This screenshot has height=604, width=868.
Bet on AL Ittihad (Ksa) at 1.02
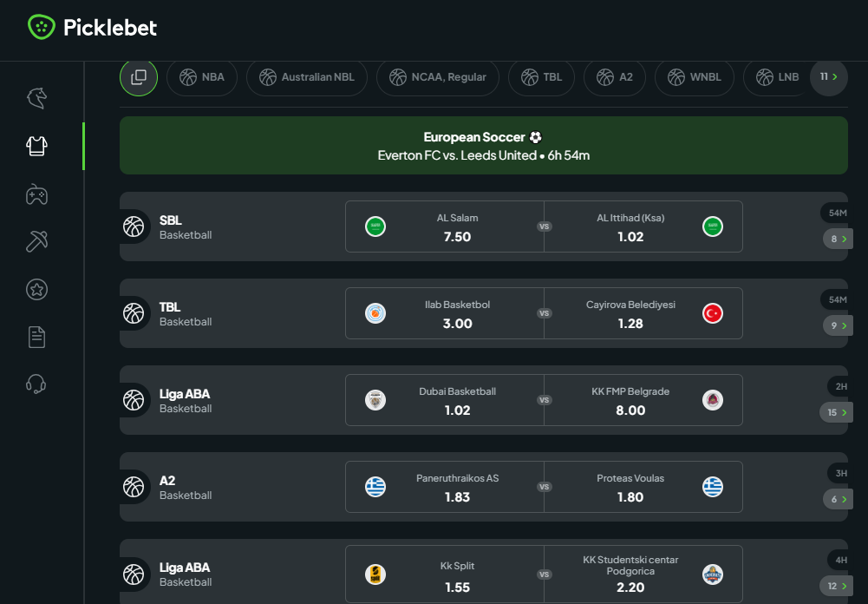tap(643, 226)
